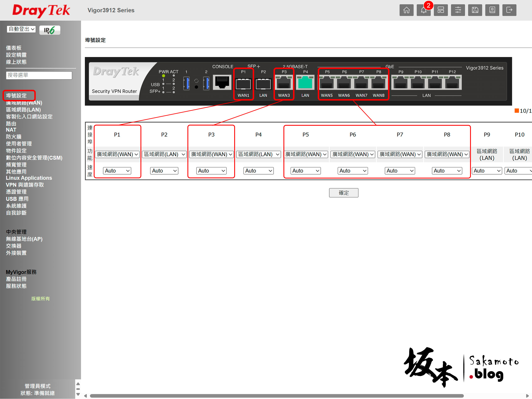
Task: Open 頻寬管理 menu item
Action: click(16, 165)
